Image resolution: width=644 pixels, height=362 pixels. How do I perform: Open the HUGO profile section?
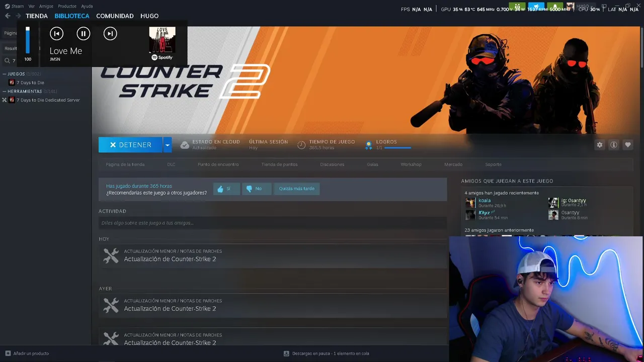click(x=149, y=16)
